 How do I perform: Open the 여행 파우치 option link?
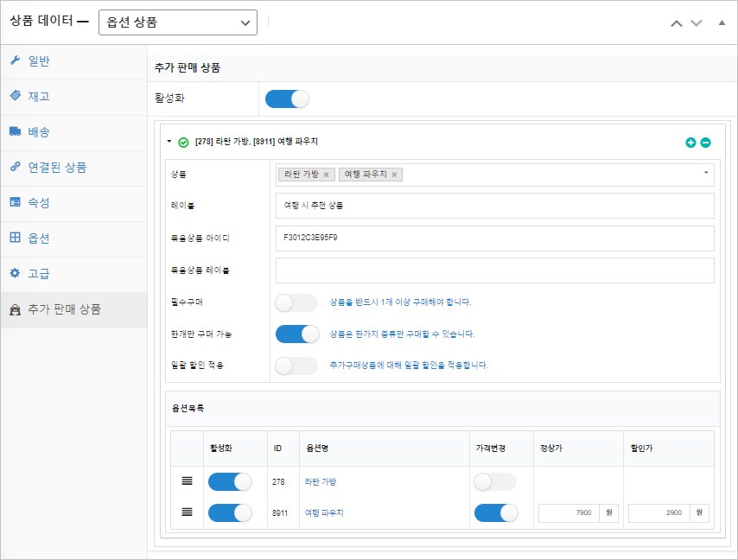tap(324, 513)
